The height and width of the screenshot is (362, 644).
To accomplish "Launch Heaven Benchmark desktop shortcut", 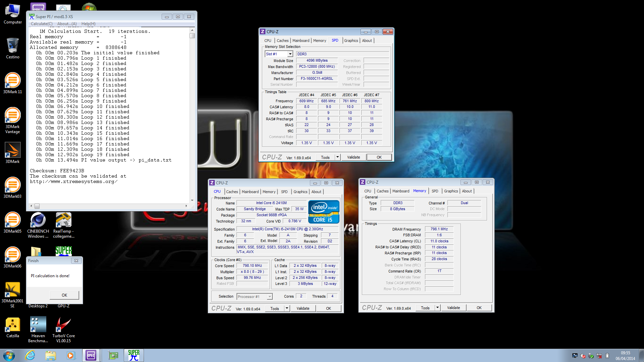I will (x=38, y=329).
